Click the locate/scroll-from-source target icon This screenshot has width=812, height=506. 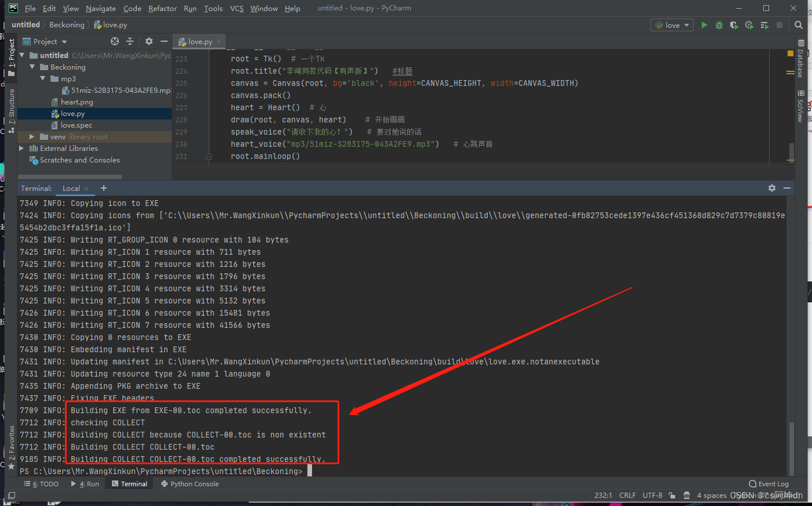click(x=115, y=41)
